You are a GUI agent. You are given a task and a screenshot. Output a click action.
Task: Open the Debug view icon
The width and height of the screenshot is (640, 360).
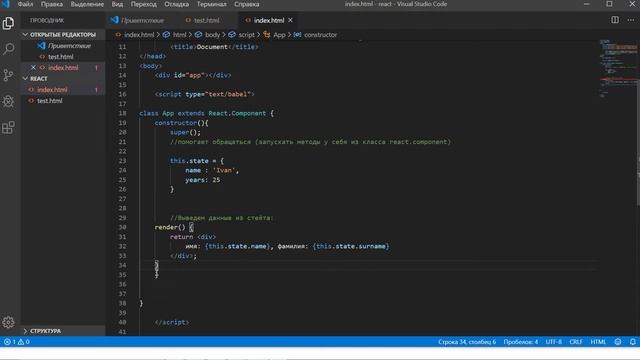coord(8,101)
